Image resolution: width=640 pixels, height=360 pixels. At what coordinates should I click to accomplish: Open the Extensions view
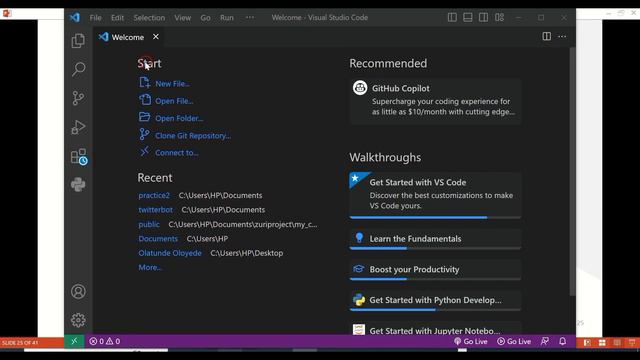pos(78,156)
